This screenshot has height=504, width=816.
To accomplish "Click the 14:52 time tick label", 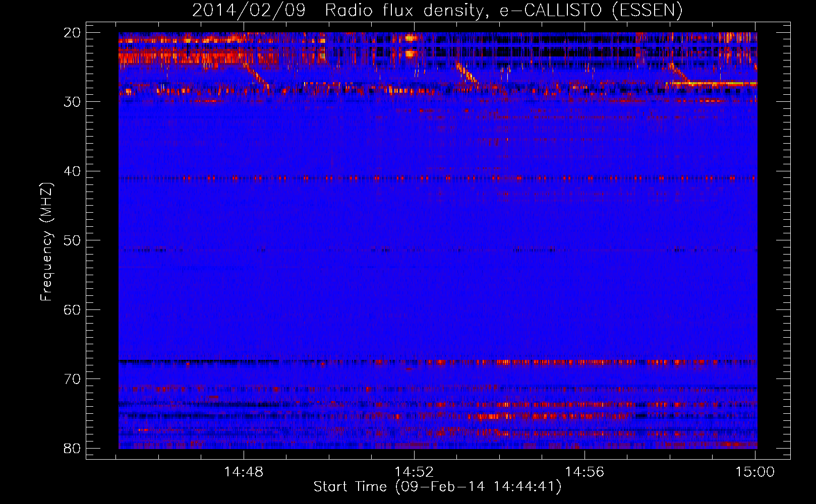I will click(x=414, y=472).
